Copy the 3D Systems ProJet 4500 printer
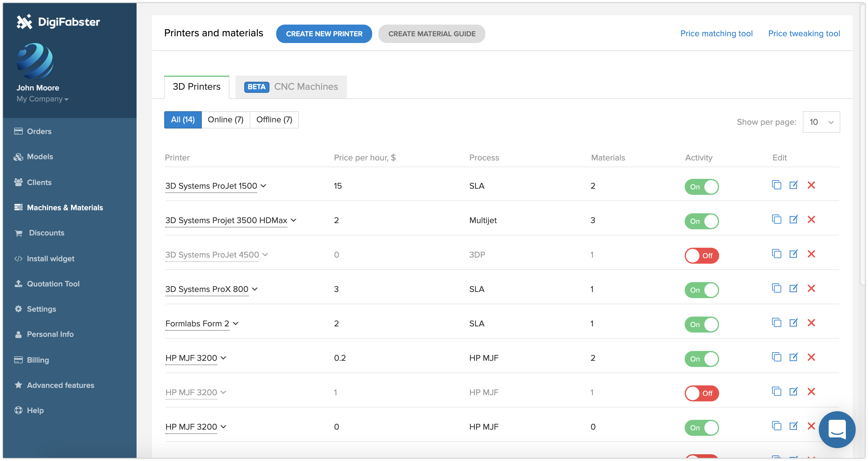Image resolution: width=868 pixels, height=461 pixels. (776, 254)
